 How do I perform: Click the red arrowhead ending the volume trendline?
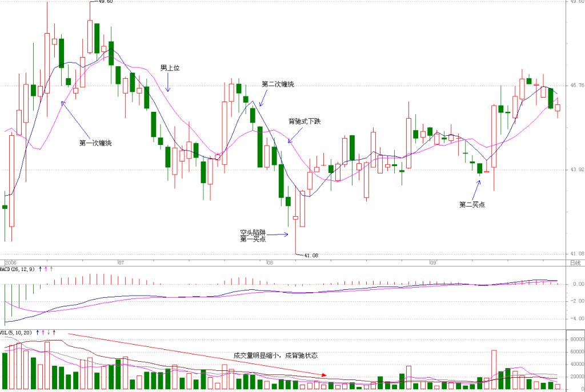324,375
